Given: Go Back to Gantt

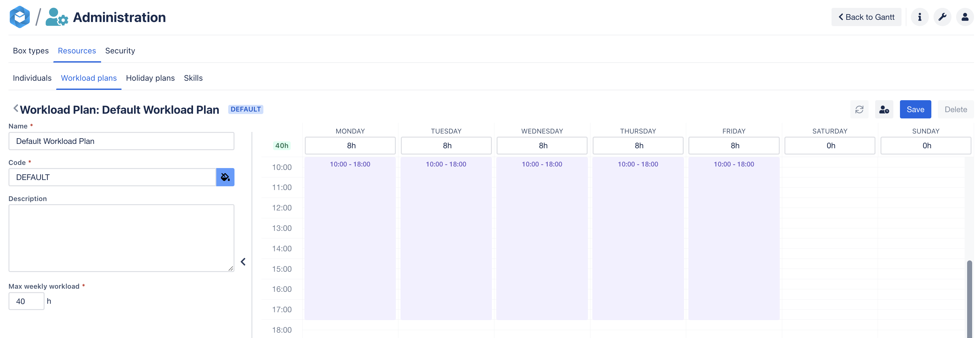Looking at the screenshot, I should [x=867, y=17].
